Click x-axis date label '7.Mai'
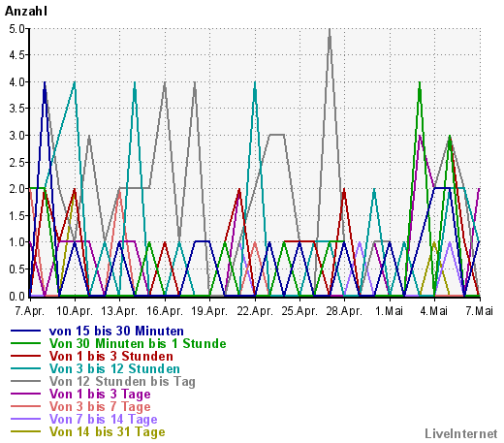Image resolution: width=504 pixels, height=443 pixels. click(x=480, y=311)
